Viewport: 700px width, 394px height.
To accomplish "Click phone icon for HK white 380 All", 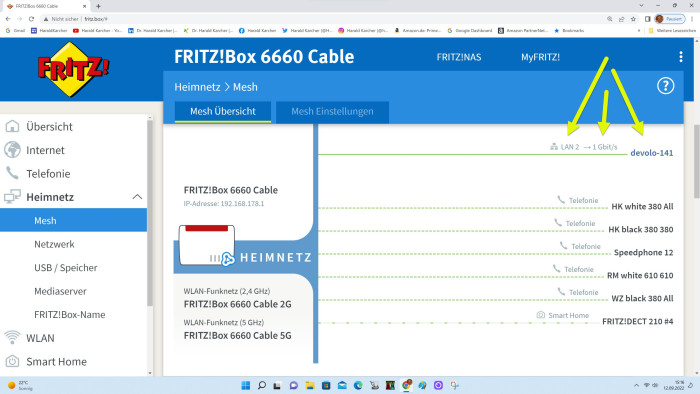I will click(x=561, y=200).
